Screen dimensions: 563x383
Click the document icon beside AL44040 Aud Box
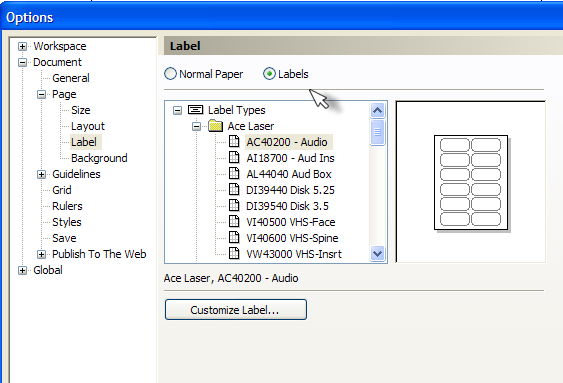(x=234, y=173)
